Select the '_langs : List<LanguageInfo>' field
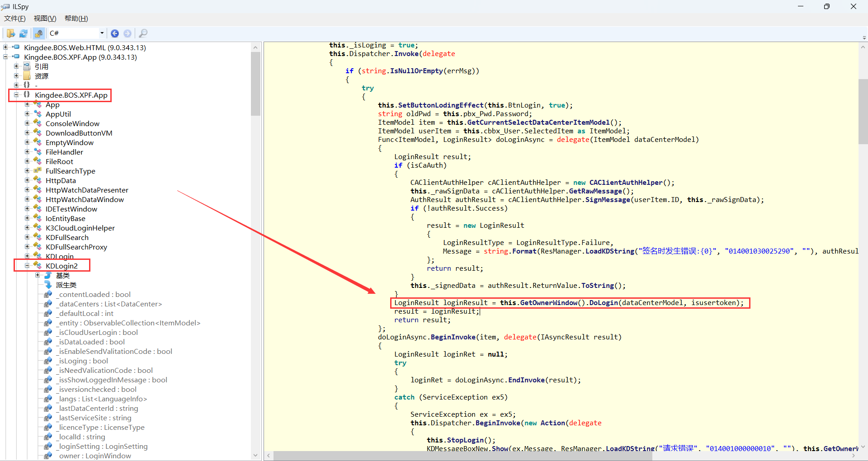 [x=102, y=399]
